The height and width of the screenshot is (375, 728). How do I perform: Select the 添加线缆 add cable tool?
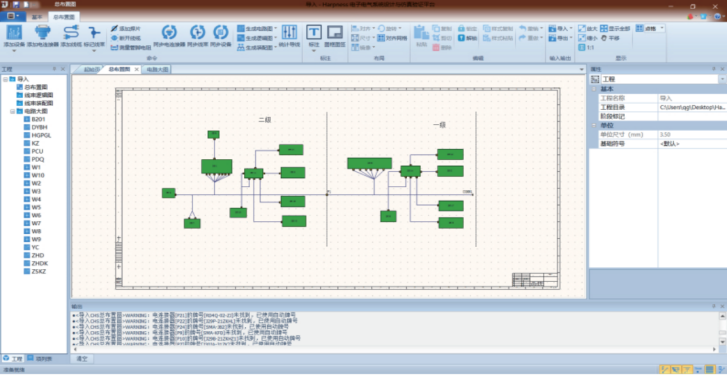[71, 32]
